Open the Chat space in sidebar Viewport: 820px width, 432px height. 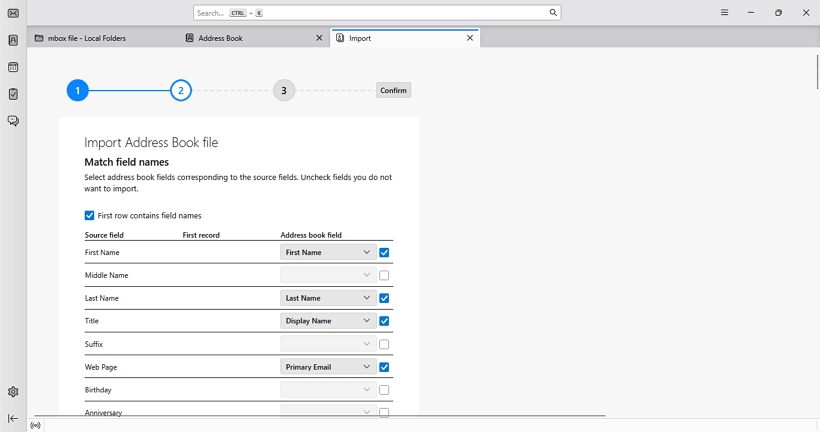(x=13, y=121)
